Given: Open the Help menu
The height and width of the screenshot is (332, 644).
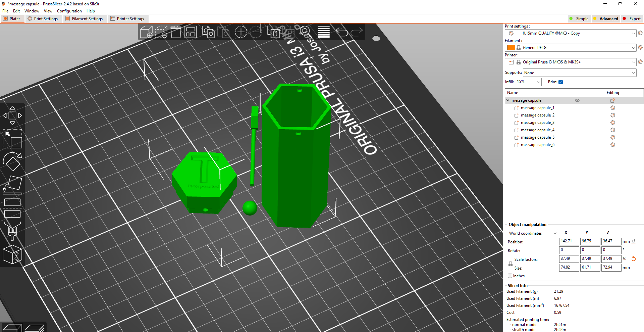Looking at the screenshot, I should click(x=91, y=11).
